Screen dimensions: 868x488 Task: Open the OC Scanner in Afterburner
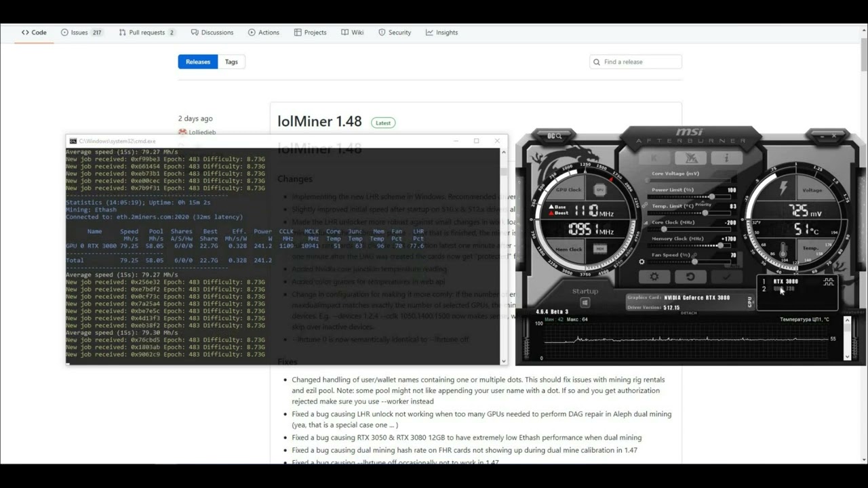click(x=554, y=136)
